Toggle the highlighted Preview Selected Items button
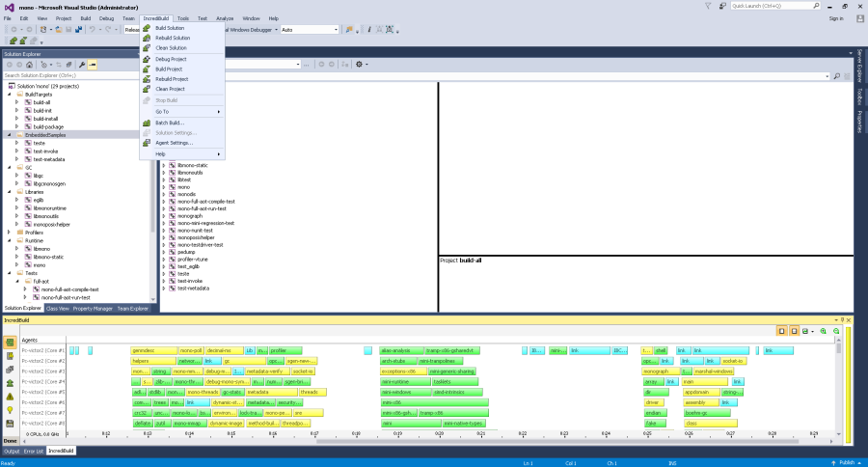 [93, 65]
